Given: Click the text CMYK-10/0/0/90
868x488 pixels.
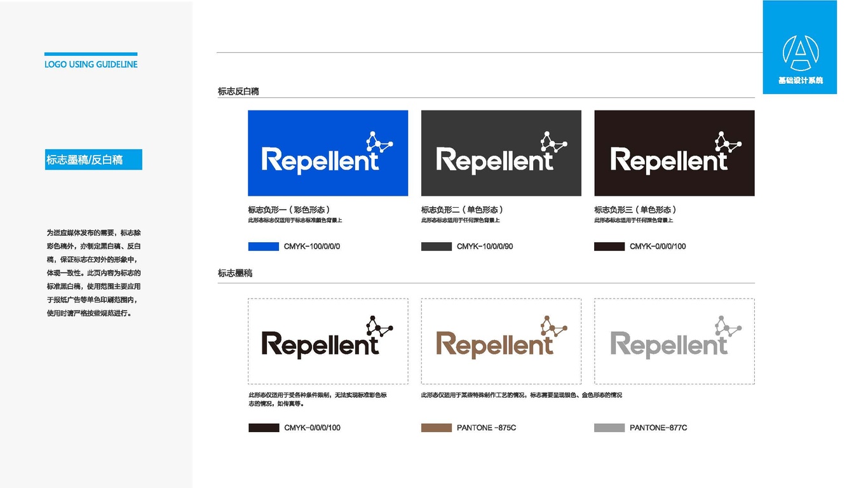Looking at the screenshot, I should point(485,247).
